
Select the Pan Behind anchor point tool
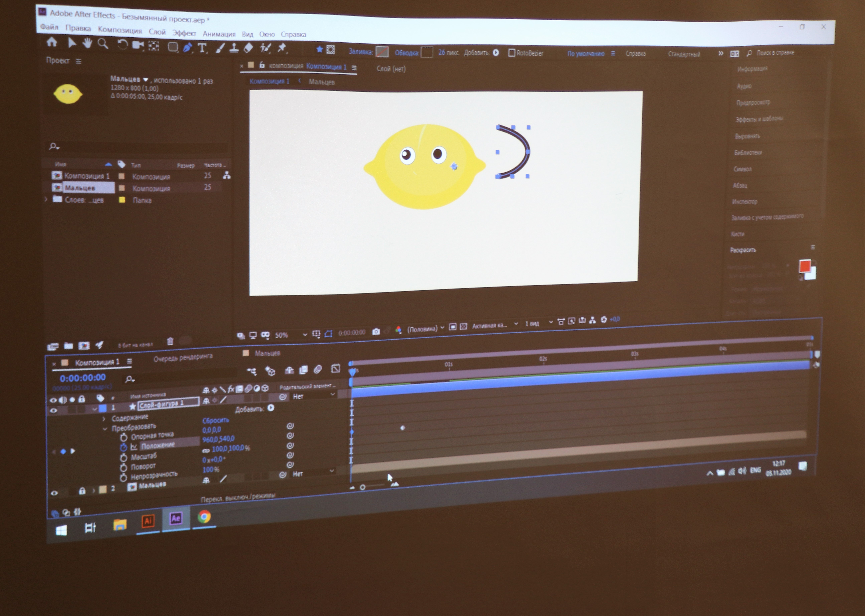(154, 46)
